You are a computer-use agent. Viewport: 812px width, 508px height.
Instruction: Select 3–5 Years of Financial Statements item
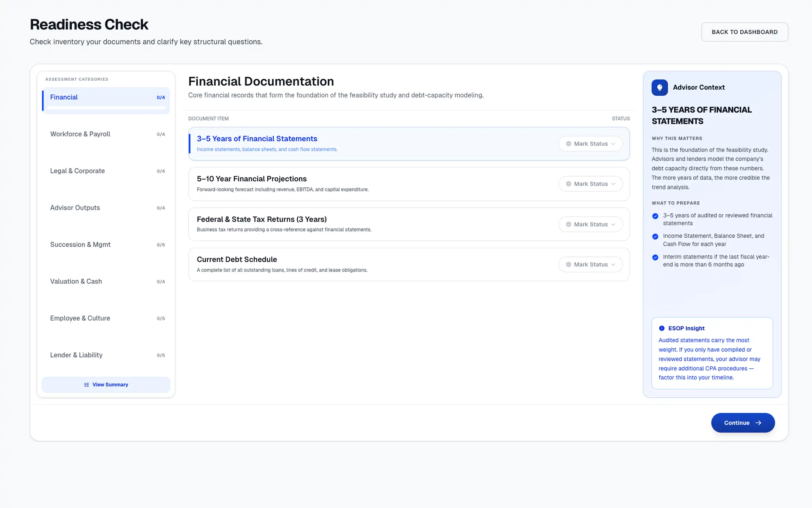tap(409, 144)
